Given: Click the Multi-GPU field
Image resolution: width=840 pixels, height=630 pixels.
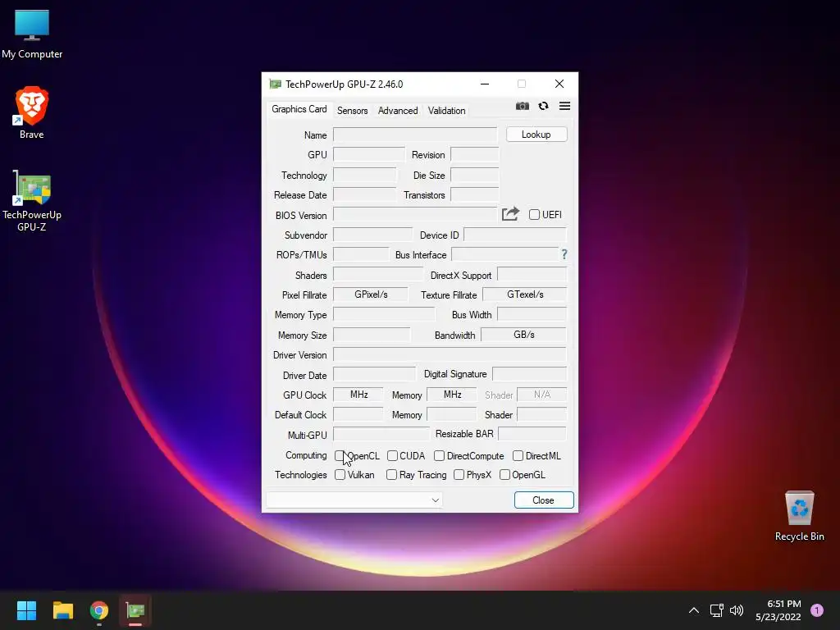Looking at the screenshot, I should coord(381,434).
